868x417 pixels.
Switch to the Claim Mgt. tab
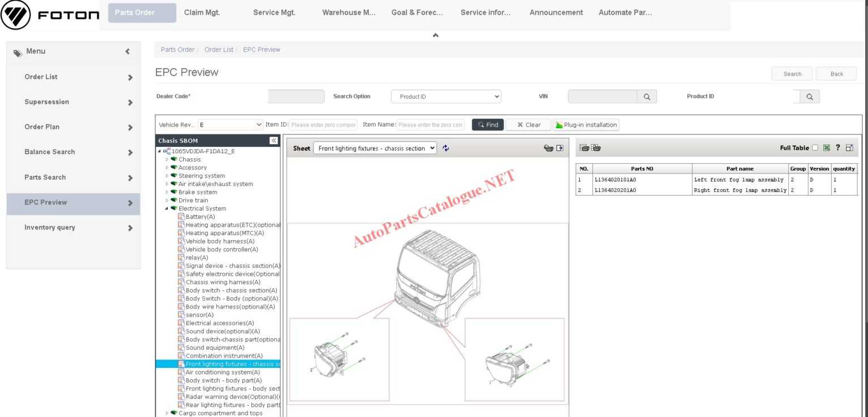202,12
